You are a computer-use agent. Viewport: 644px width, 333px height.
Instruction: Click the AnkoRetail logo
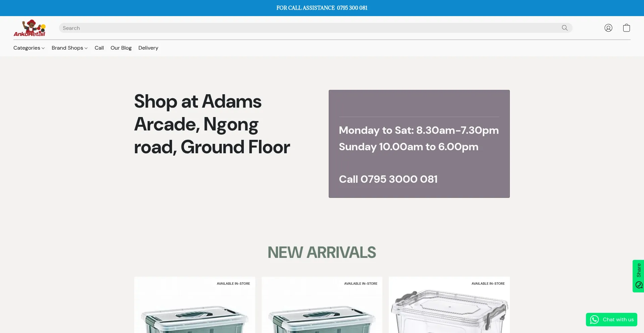tap(30, 28)
